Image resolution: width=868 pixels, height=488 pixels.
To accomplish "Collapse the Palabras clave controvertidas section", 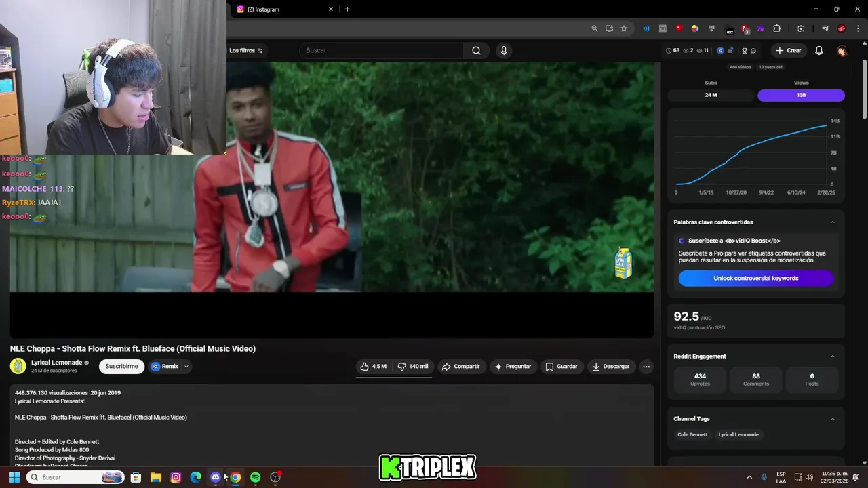I will (x=833, y=222).
